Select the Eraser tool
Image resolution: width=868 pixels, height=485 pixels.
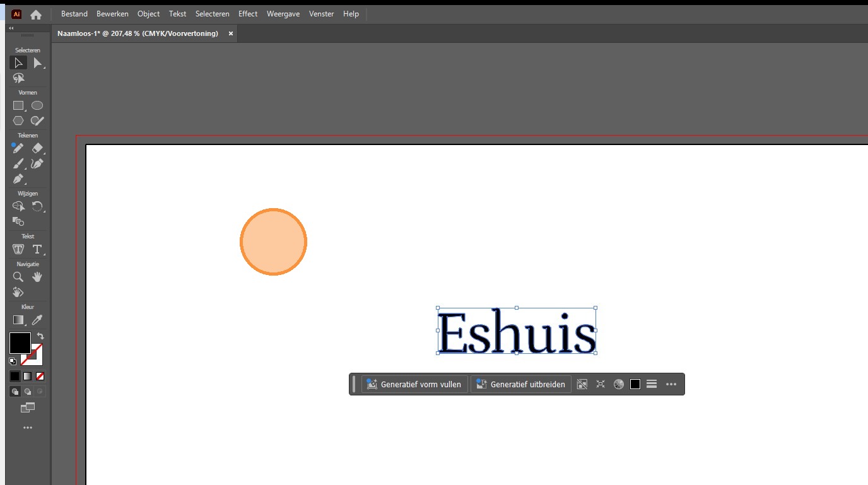(x=37, y=148)
